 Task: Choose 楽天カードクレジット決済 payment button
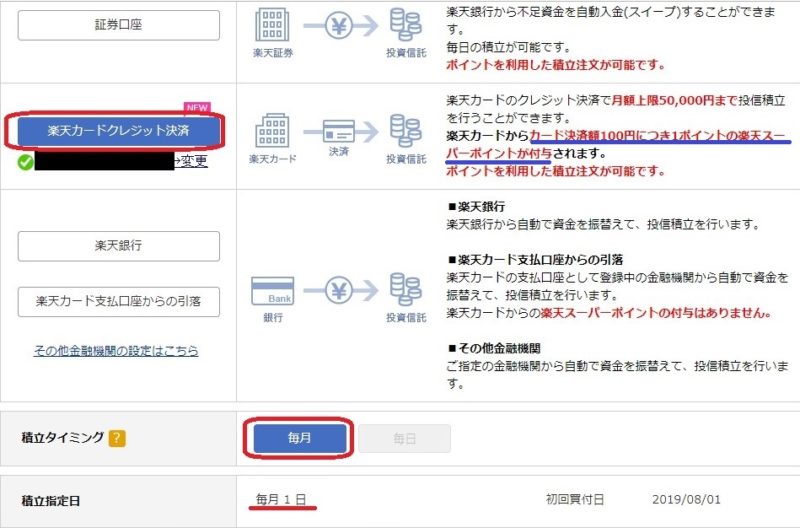(118, 131)
